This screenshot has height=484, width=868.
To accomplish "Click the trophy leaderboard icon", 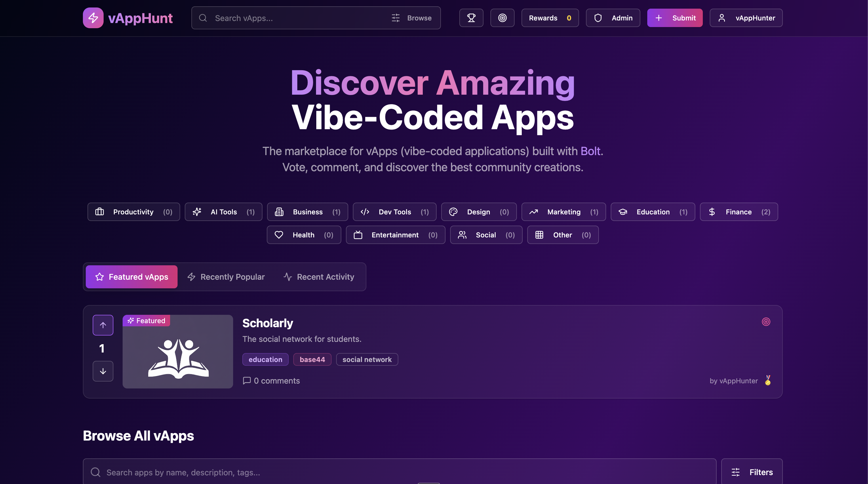I will pyautogui.click(x=471, y=18).
